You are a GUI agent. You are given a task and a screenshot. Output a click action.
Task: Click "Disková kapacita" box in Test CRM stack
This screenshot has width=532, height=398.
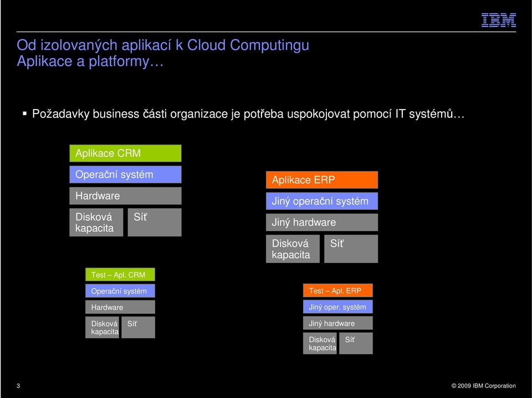(102, 328)
